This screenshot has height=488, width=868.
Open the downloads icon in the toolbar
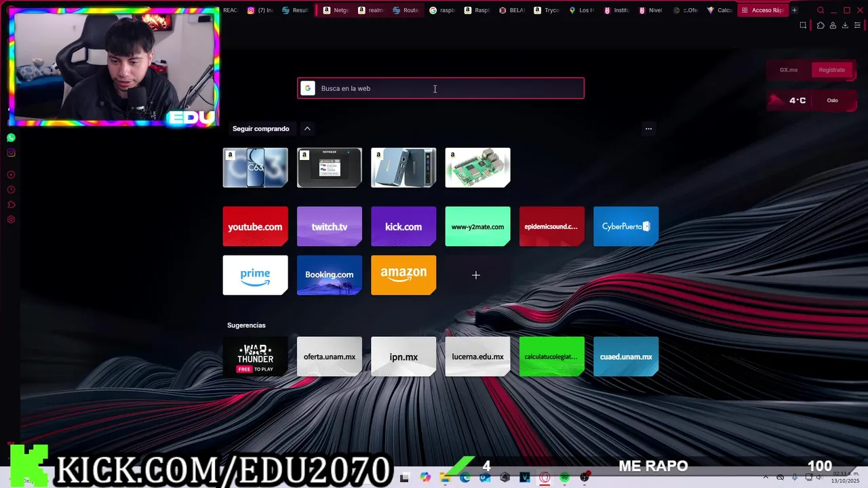(x=845, y=25)
